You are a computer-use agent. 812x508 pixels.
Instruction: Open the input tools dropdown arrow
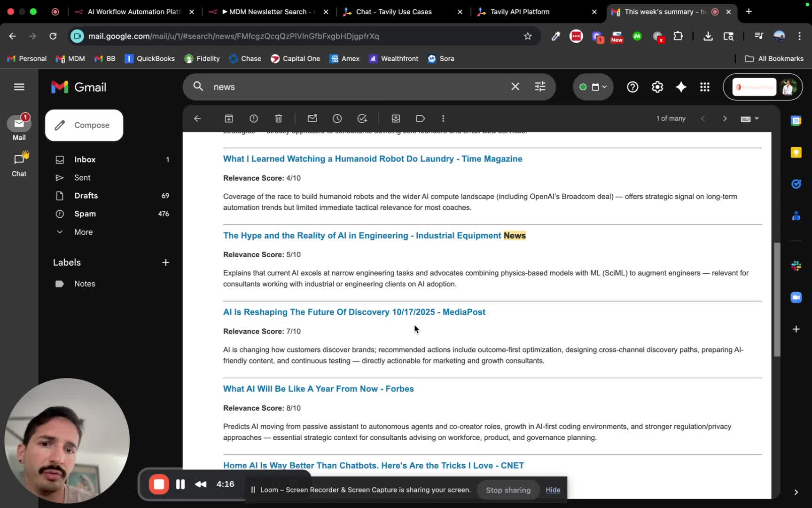tap(757, 119)
